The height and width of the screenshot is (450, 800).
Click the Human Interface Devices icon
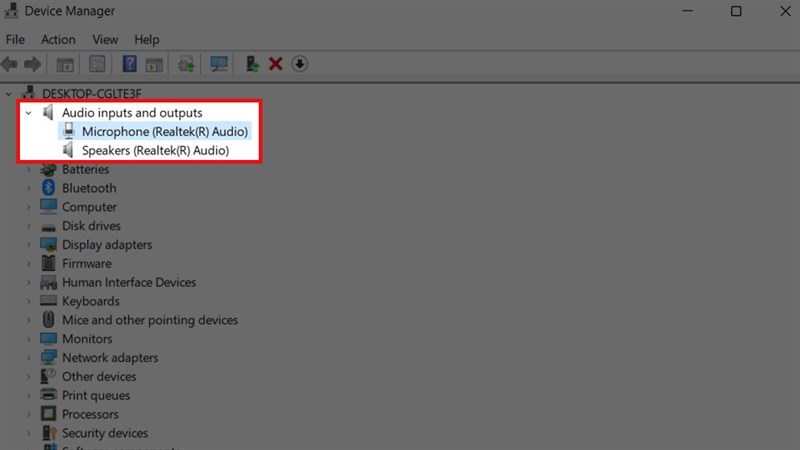tap(48, 282)
